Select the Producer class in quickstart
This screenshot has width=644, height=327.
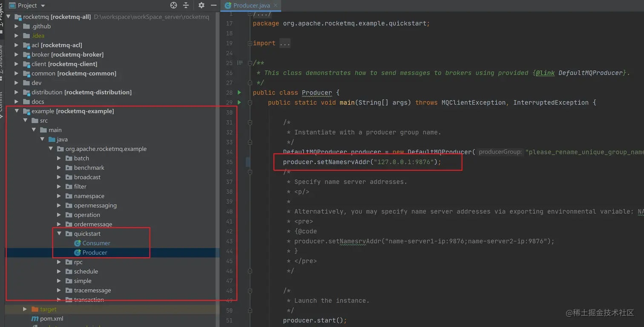click(x=95, y=252)
